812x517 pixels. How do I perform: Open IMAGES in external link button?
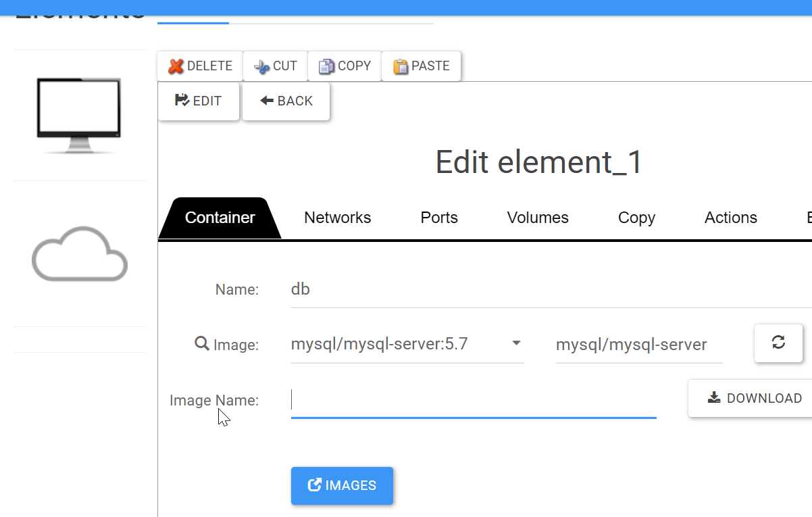click(342, 485)
